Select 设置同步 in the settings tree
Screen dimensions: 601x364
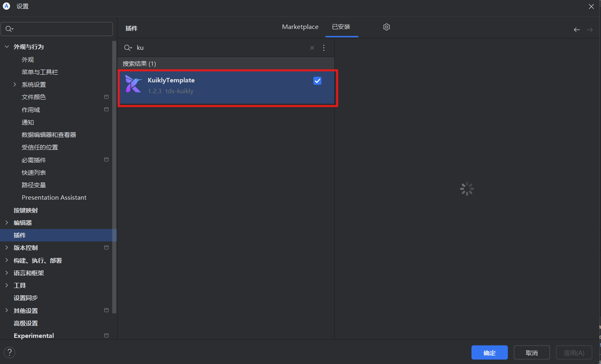(26, 298)
